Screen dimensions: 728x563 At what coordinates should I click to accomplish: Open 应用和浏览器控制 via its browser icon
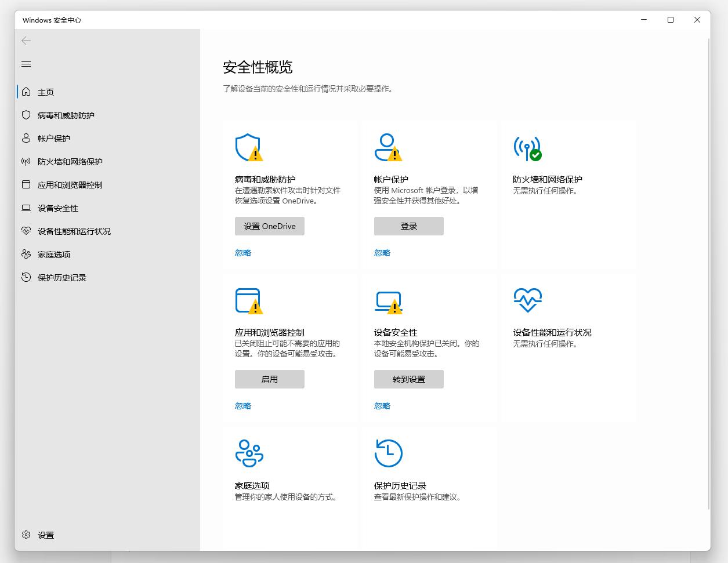[x=248, y=300]
